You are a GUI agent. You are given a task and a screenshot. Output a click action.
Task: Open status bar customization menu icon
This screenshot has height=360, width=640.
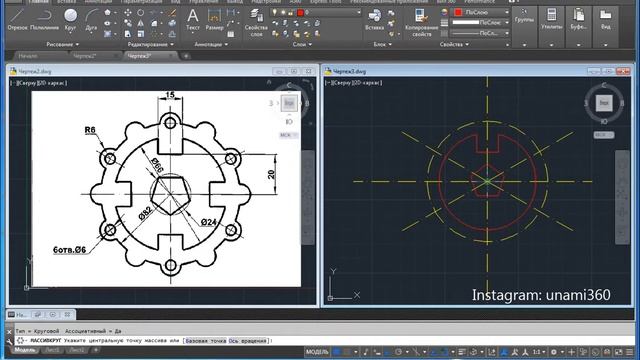coord(630,351)
